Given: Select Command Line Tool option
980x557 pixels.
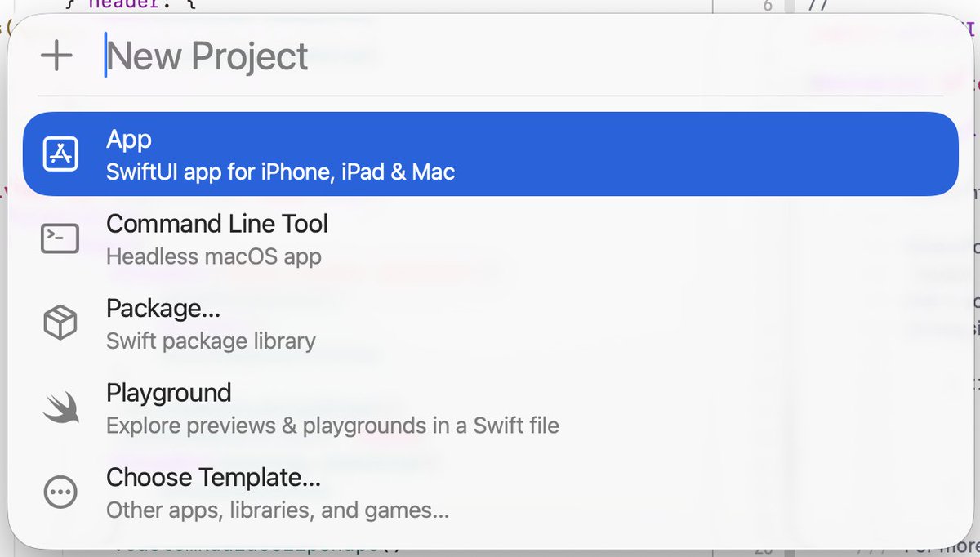Looking at the screenshot, I should pyautogui.click(x=490, y=238).
